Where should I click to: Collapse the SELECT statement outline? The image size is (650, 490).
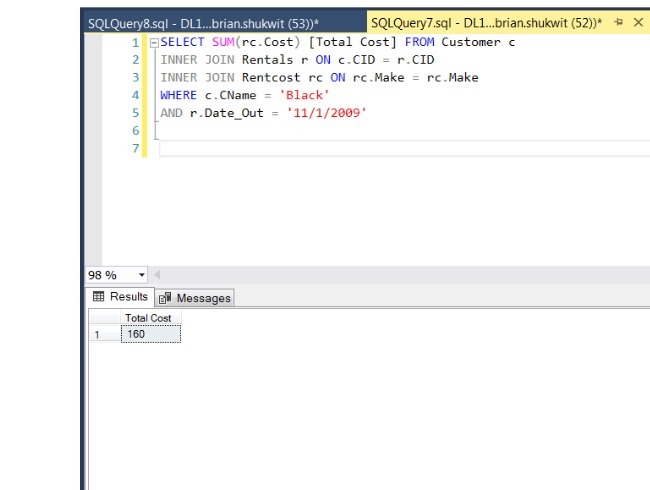[154, 43]
